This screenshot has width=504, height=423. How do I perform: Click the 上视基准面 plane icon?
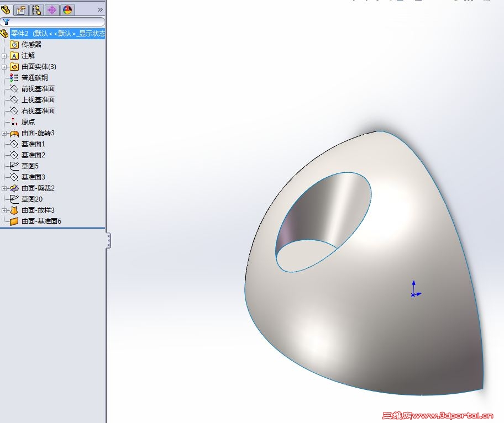(x=14, y=100)
